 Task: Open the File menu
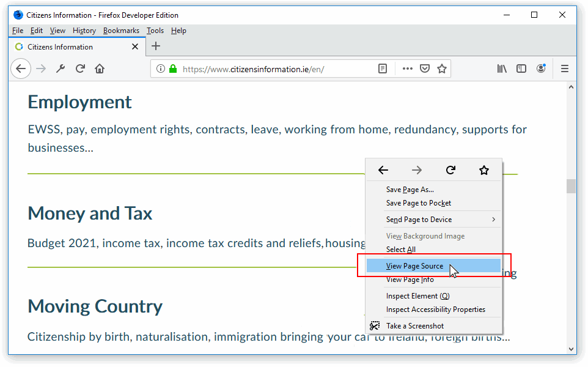click(18, 31)
